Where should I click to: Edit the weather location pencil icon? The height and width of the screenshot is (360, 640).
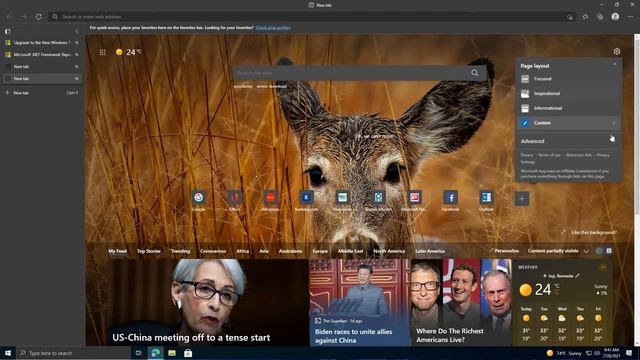[578, 276]
